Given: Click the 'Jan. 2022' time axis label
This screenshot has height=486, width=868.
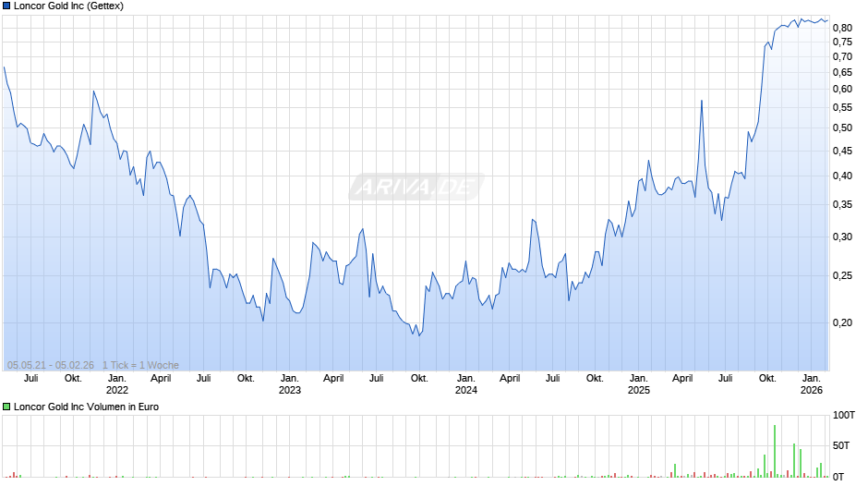Looking at the screenshot, I should 116,384.
